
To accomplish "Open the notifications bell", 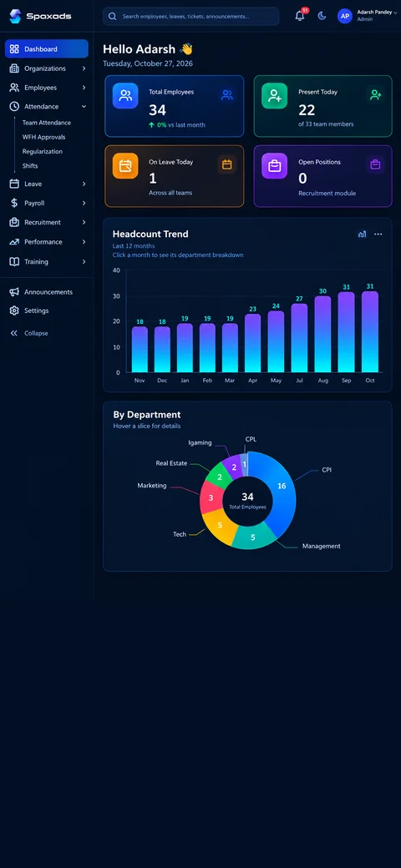I will click(300, 16).
